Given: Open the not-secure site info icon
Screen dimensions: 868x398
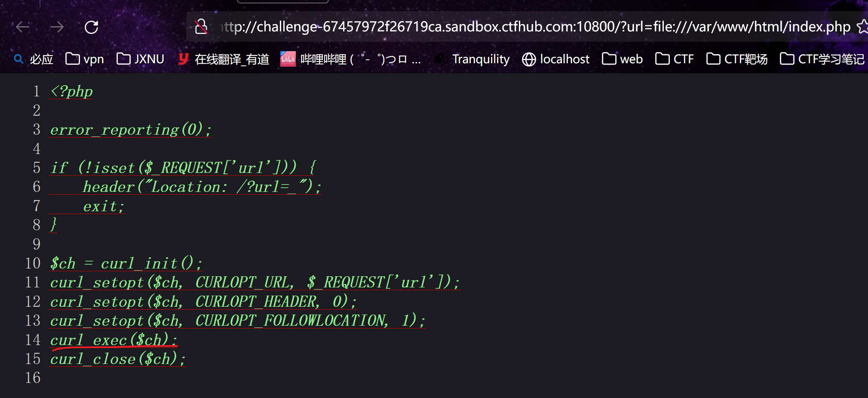Looking at the screenshot, I should tap(201, 27).
